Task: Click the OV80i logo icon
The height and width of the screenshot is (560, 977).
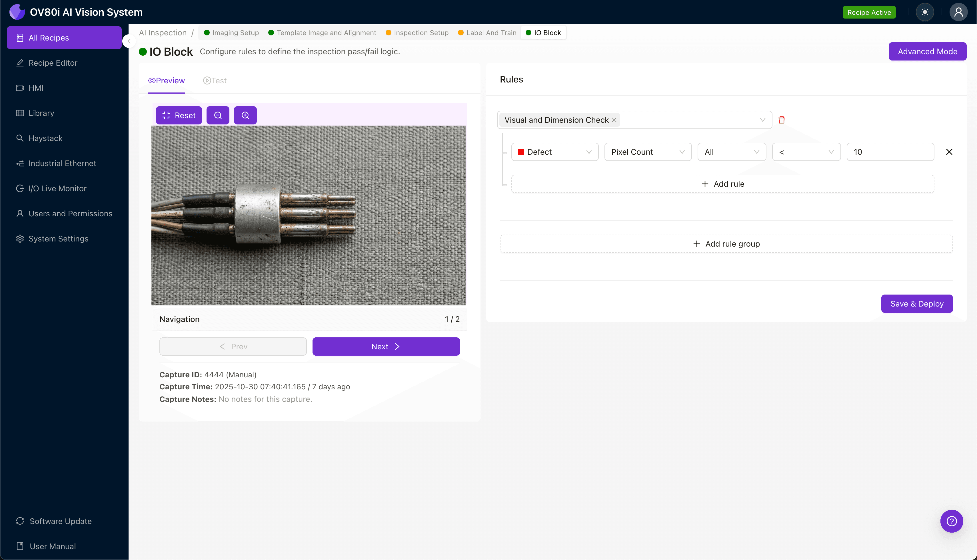Action: [17, 12]
